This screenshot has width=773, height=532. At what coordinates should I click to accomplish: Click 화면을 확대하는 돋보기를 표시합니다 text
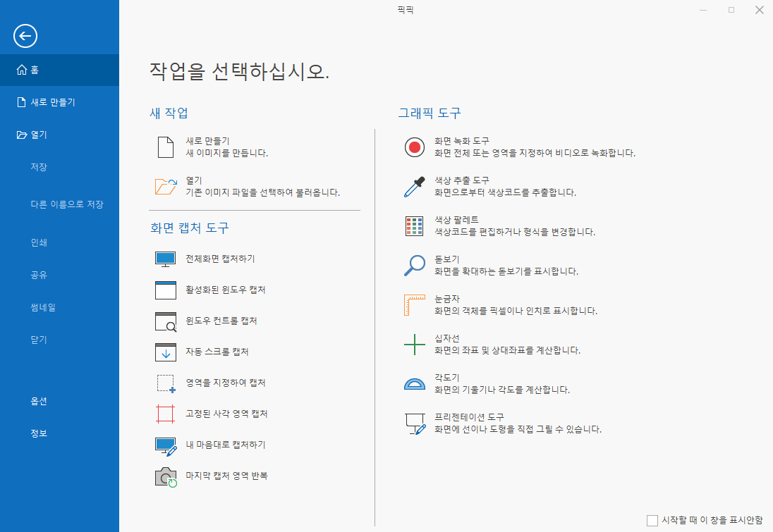[506, 271]
